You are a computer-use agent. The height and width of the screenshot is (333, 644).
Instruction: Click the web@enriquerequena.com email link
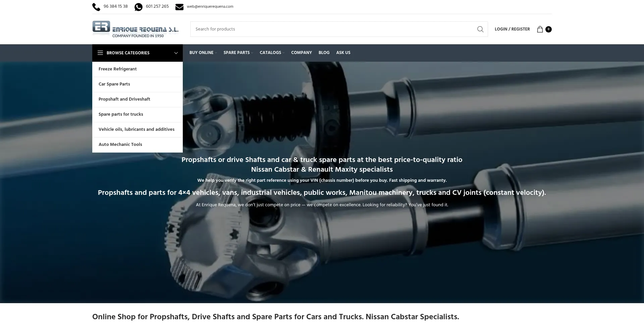tap(210, 6)
